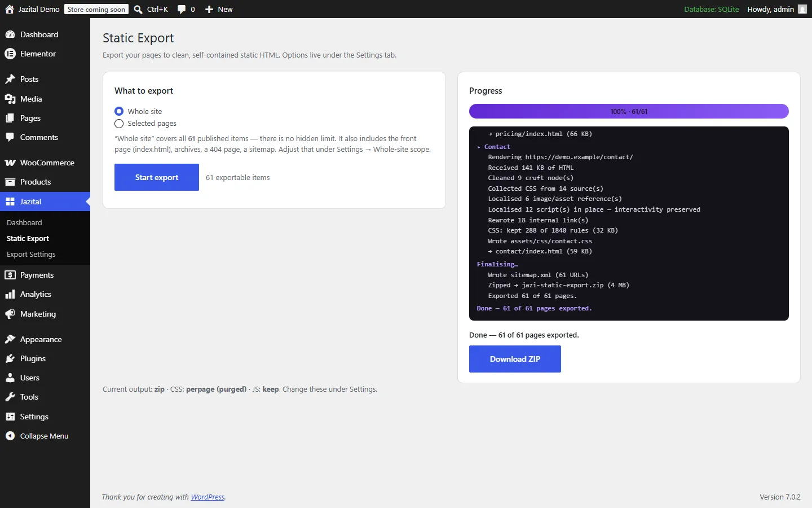Click the Jazital Demo home icon
The width and height of the screenshot is (812, 508).
tap(10, 9)
